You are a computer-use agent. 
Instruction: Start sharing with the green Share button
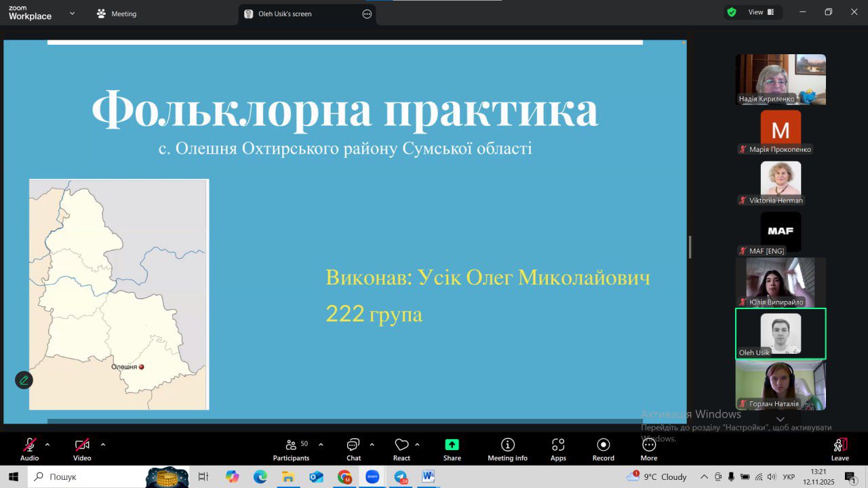click(452, 449)
